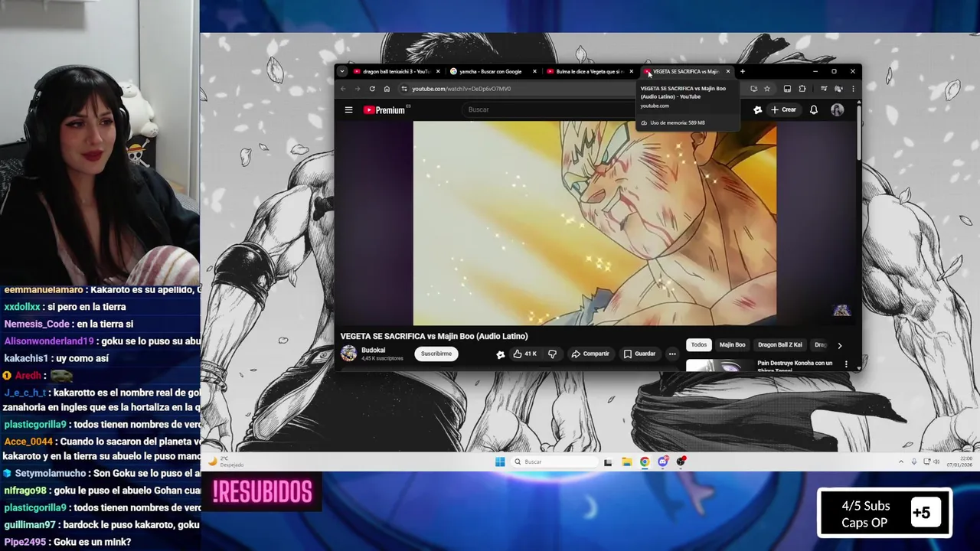
Task: Open the Windows Start menu
Action: tap(500, 461)
